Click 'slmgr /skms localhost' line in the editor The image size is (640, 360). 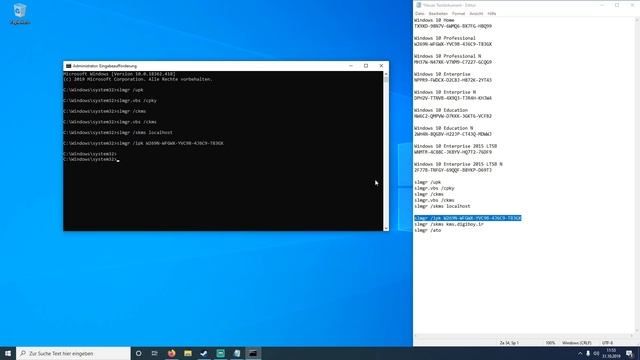point(442,206)
